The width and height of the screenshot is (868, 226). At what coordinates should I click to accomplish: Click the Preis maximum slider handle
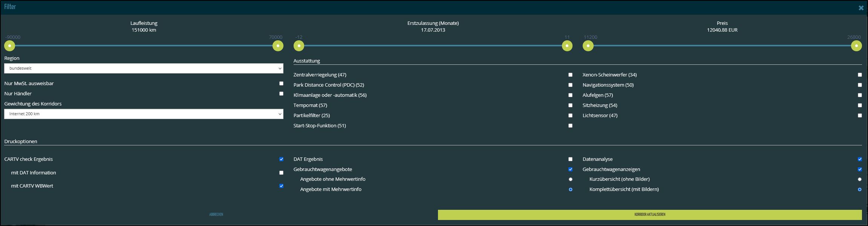(x=856, y=46)
